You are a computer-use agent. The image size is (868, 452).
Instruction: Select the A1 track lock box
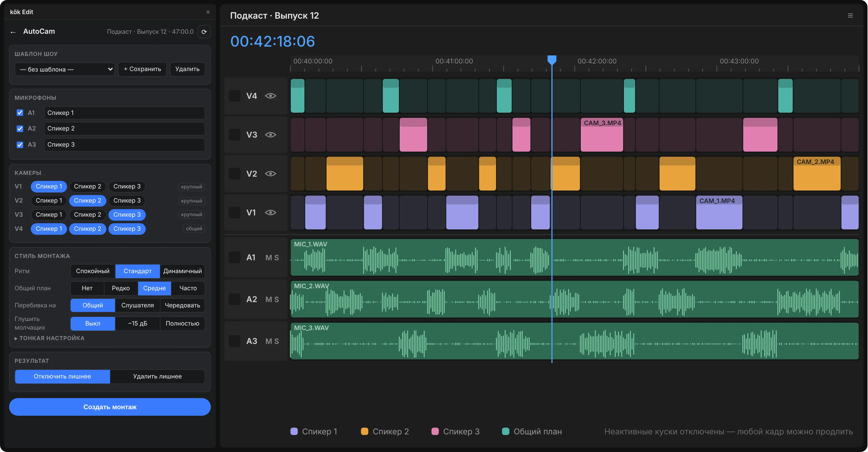pos(235,257)
